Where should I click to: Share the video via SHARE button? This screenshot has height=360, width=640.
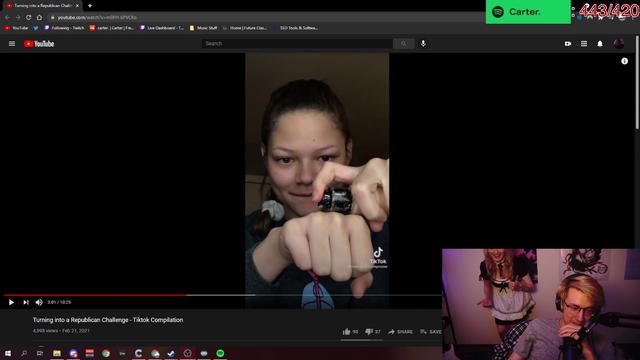(x=400, y=332)
